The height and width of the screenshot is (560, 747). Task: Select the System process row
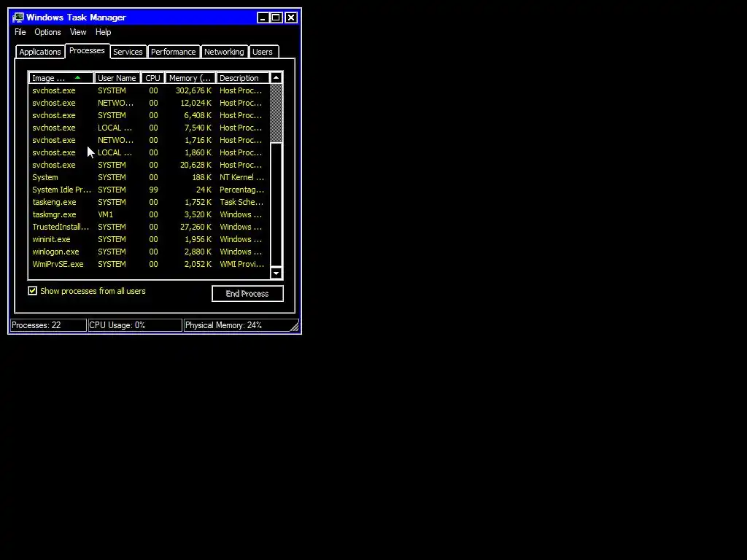(x=149, y=177)
